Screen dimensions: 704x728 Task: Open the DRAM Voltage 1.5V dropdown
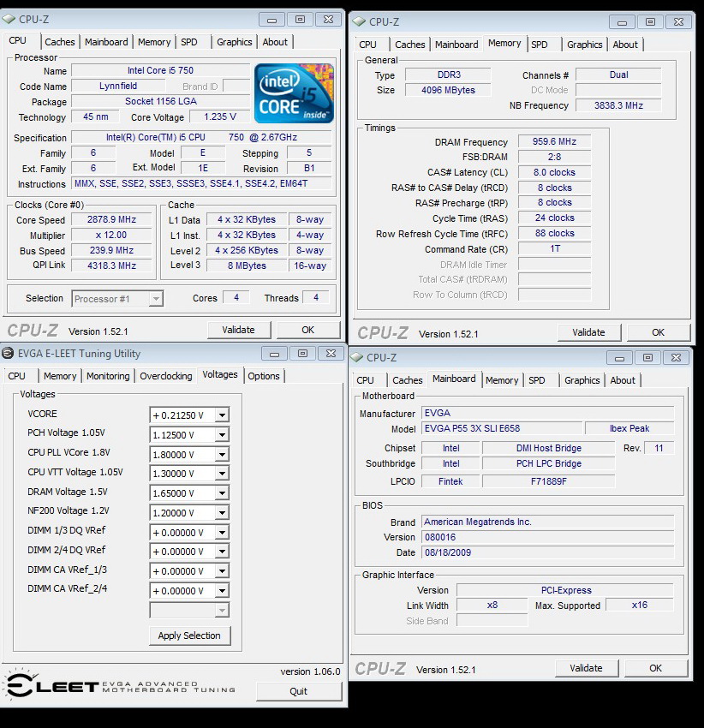click(223, 493)
